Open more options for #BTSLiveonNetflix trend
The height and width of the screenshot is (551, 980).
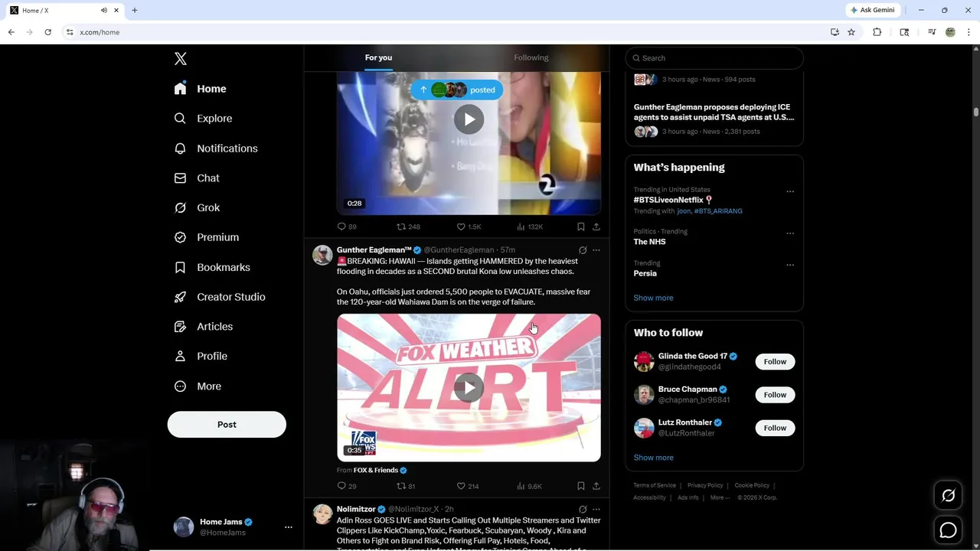790,191
